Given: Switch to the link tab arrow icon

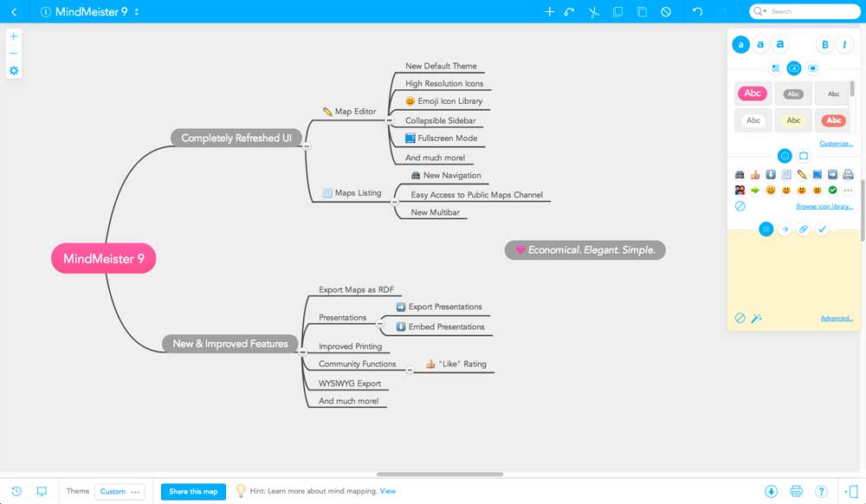Looking at the screenshot, I should [x=785, y=229].
